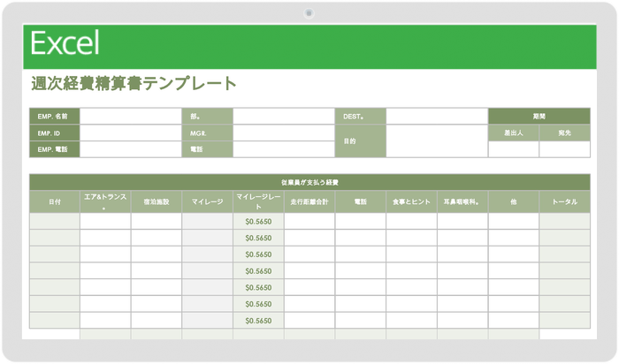Select the 期間 header cell
The width and height of the screenshot is (619, 364).
[x=539, y=117]
